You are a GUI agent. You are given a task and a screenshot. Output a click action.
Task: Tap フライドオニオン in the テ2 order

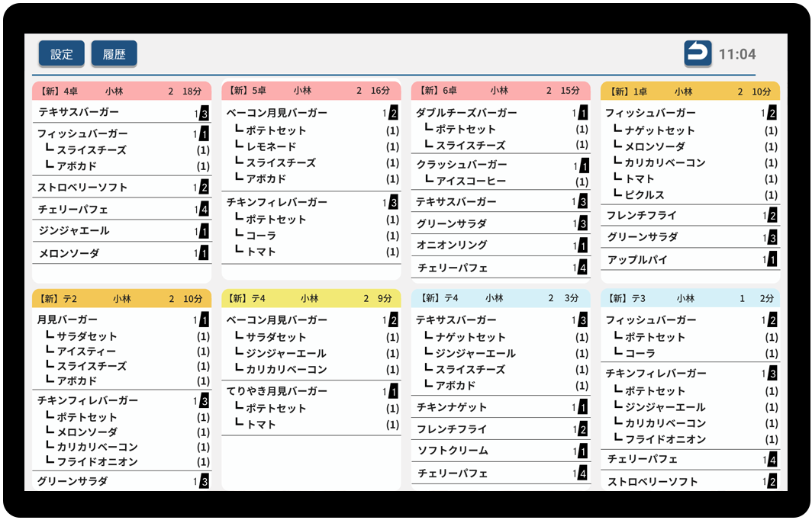pyautogui.click(x=121, y=461)
